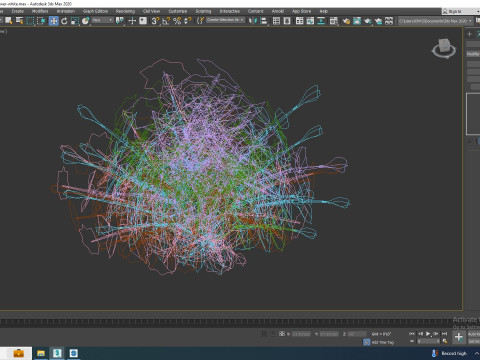Viewport: 480px width, 360px height.
Task: Open the Scripting menu
Action: tap(203, 11)
